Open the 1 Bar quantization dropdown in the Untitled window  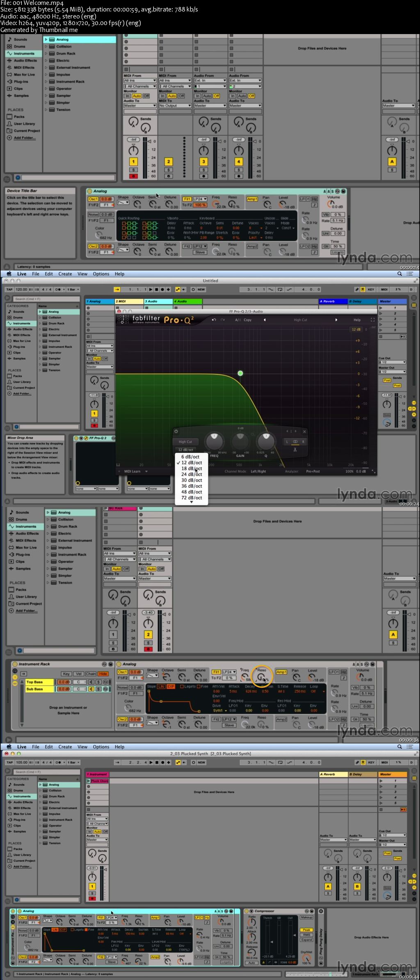[73, 289]
